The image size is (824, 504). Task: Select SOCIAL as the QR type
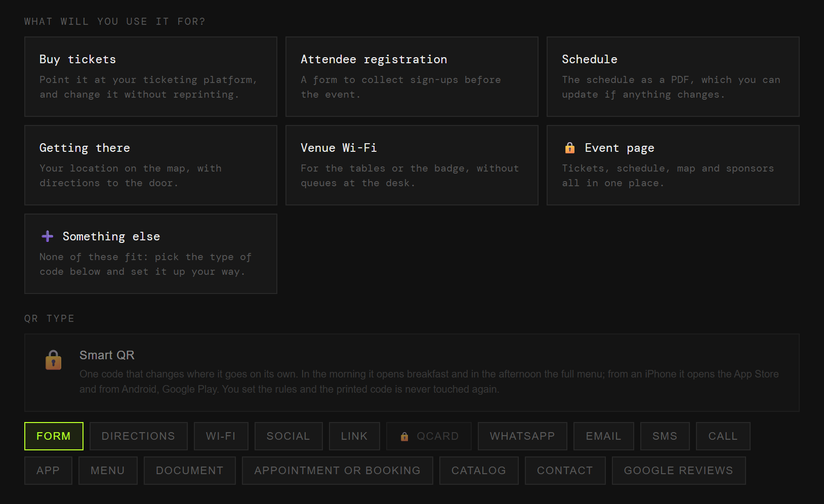[x=289, y=436]
